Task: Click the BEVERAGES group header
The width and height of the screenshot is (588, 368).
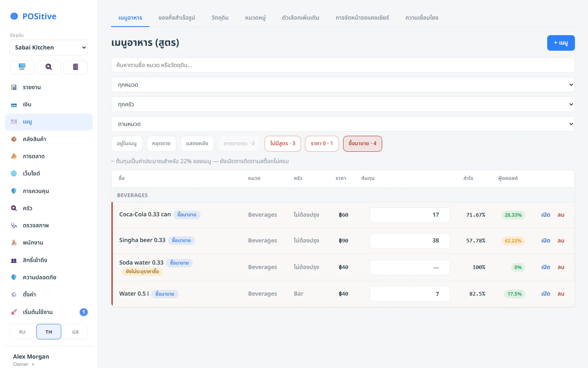Action: pos(343,195)
